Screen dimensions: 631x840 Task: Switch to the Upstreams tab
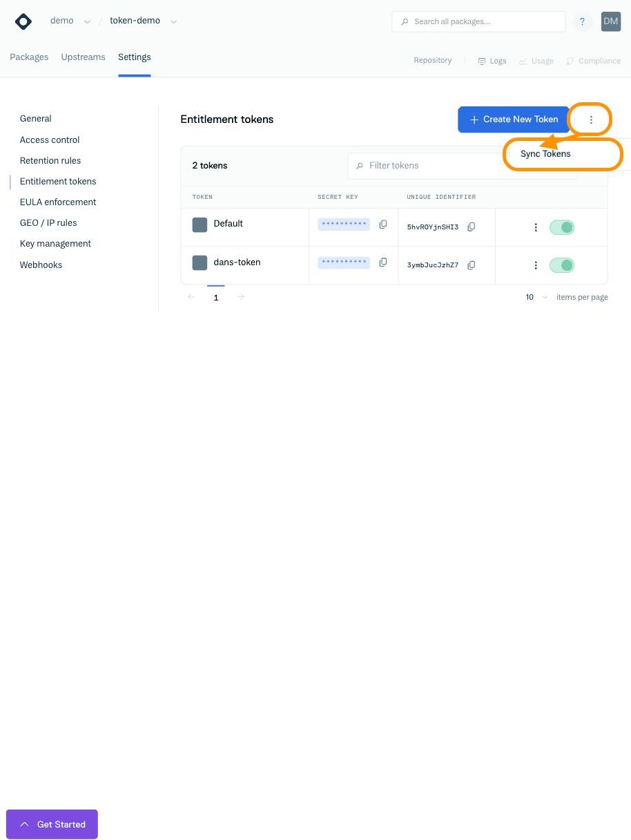[x=83, y=57]
